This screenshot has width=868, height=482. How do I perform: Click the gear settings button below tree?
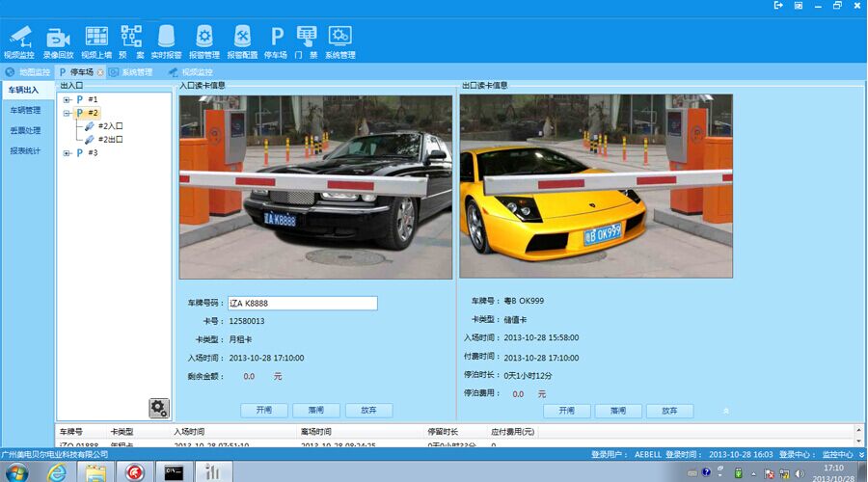pyautogui.click(x=159, y=408)
